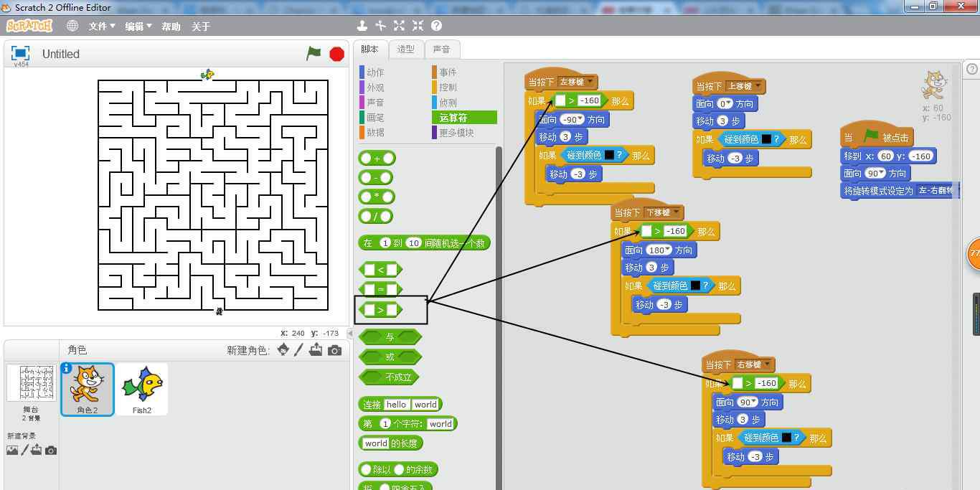This screenshot has height=490, width=980.
Task: Click the Scratch logo
Action: (x=29, y=26)
